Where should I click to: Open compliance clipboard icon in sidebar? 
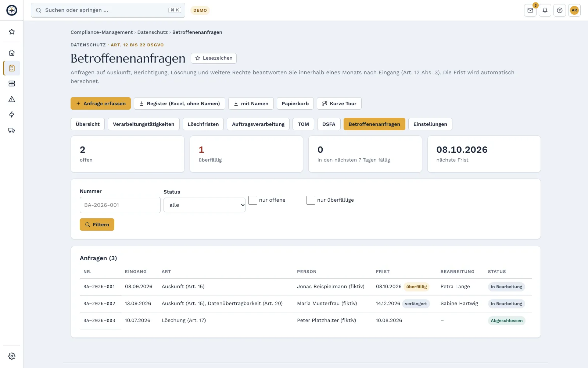pos(12,68)
